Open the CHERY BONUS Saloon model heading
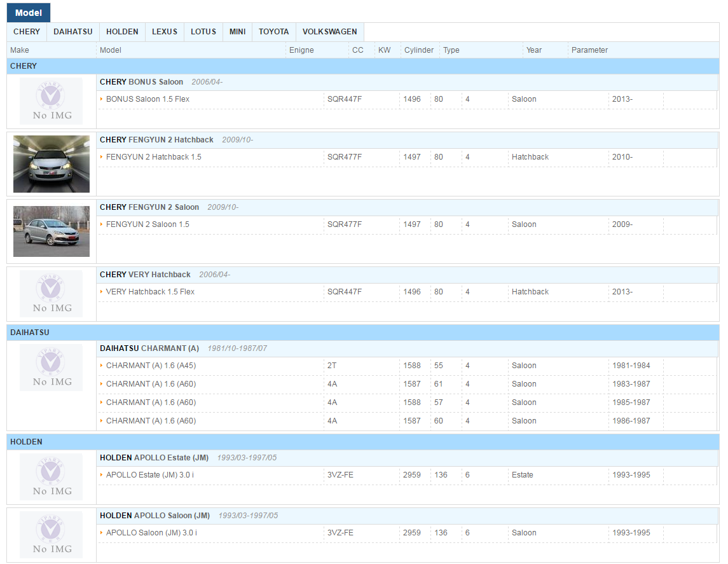 (141, 81)
